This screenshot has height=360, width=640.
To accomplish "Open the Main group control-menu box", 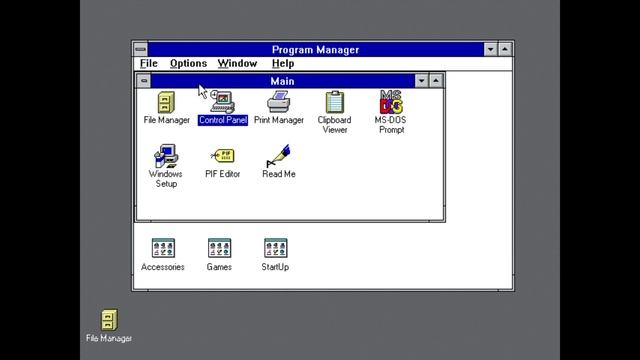I will click(x=144, y=81).
